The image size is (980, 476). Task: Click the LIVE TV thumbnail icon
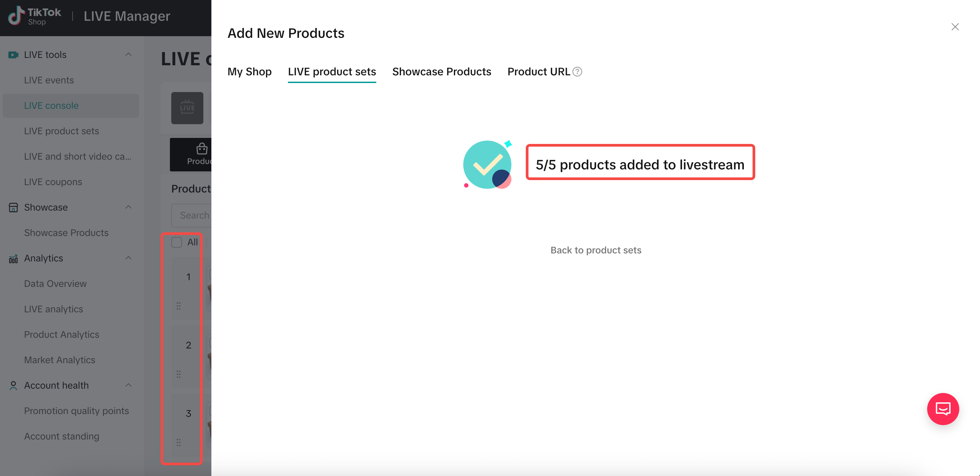point(187,108)
